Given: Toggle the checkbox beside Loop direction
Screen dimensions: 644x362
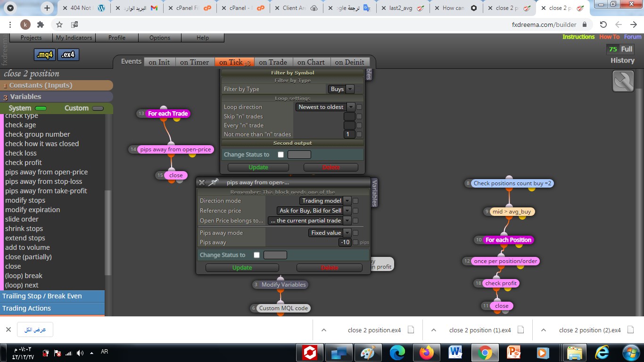Looking at the screenshot, I should tap(359, 107).
